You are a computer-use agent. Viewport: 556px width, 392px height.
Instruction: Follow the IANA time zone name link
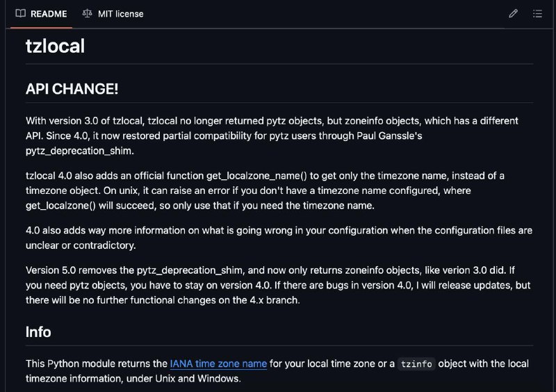[x=218, y=364]
